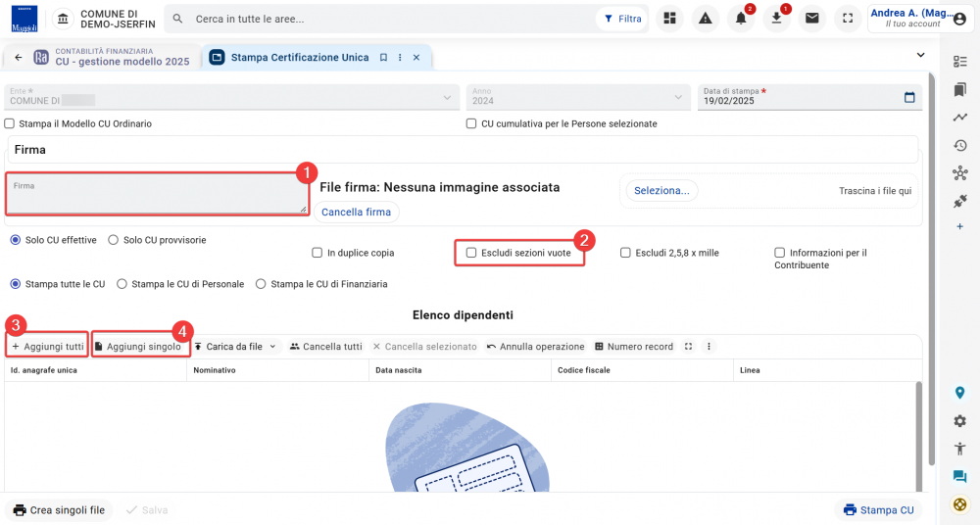Select Solo CU effettive radio

16,240
